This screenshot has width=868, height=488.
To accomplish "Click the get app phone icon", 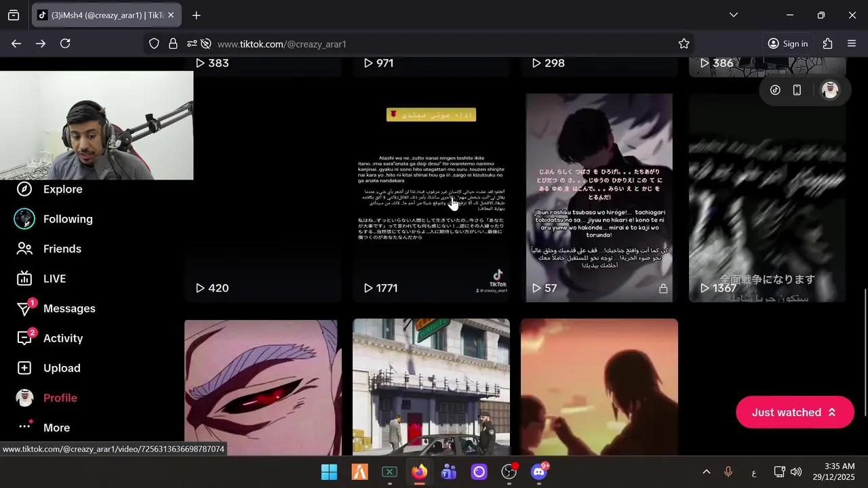I will pyautogui.click(x=797, y=90).
